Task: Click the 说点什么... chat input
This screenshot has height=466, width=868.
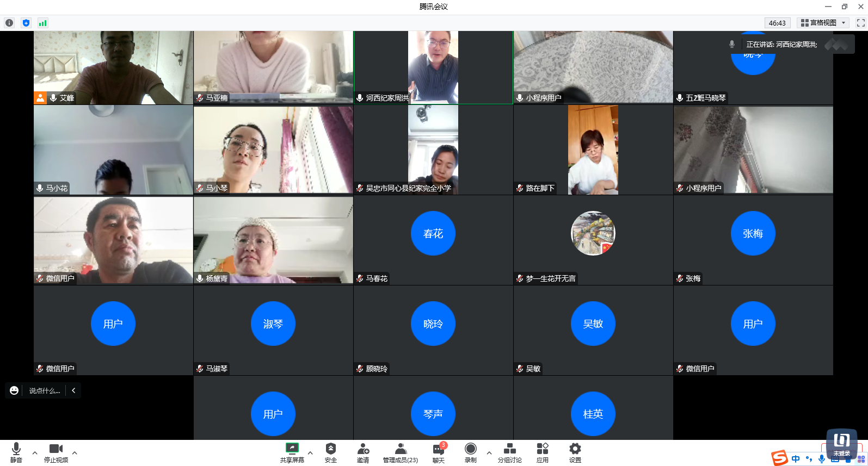Action: [x=45, y=390]
